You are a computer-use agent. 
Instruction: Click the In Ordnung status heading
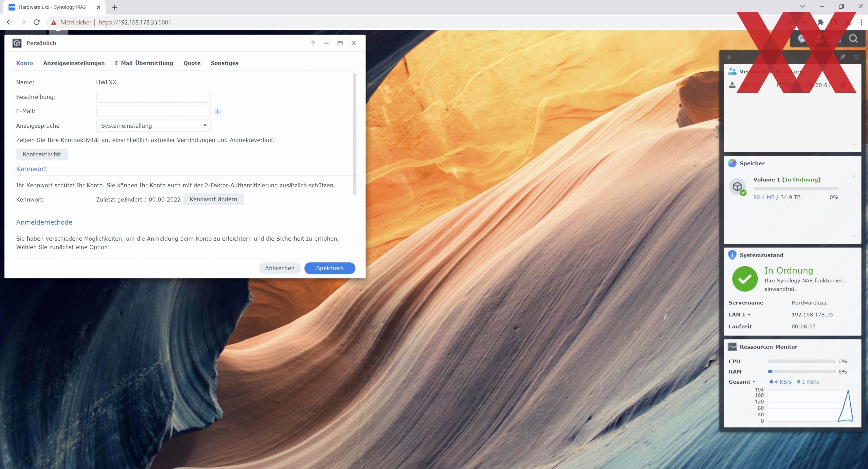(x=788, y=270)
